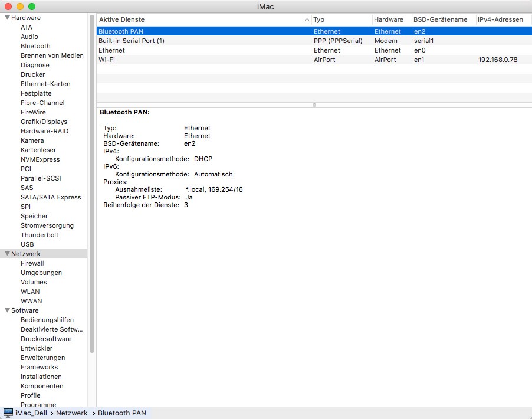Click the iMac_Dell computer icon in path bar
532x419 pixels.
[x=8, y=413]
